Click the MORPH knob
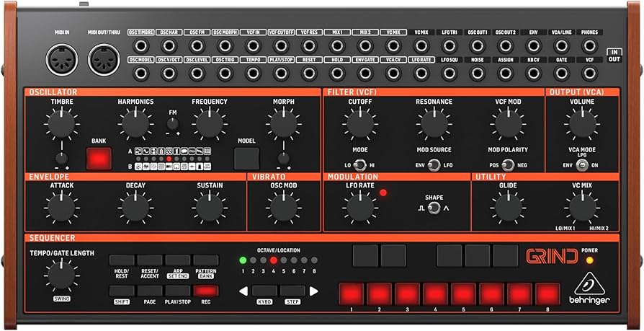The height and width of the screenshot is (331, 644). coord(283,123)
